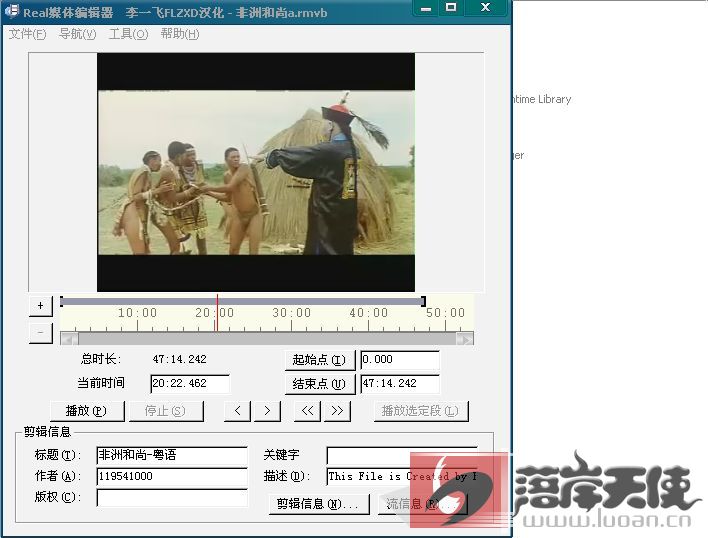Maximize the Real media editor window
This screenshot has height=538, width=708.
coord(451,8)
